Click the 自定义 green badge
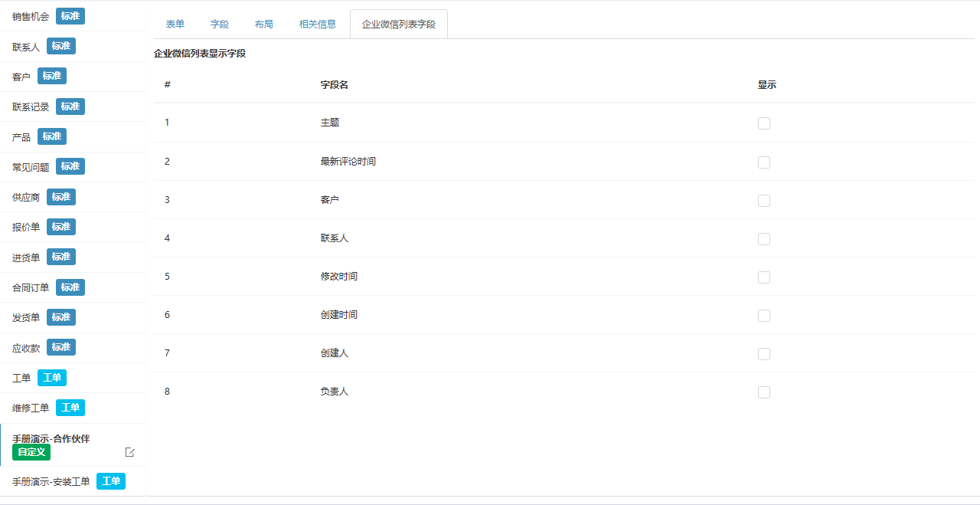 pos(31,452)
